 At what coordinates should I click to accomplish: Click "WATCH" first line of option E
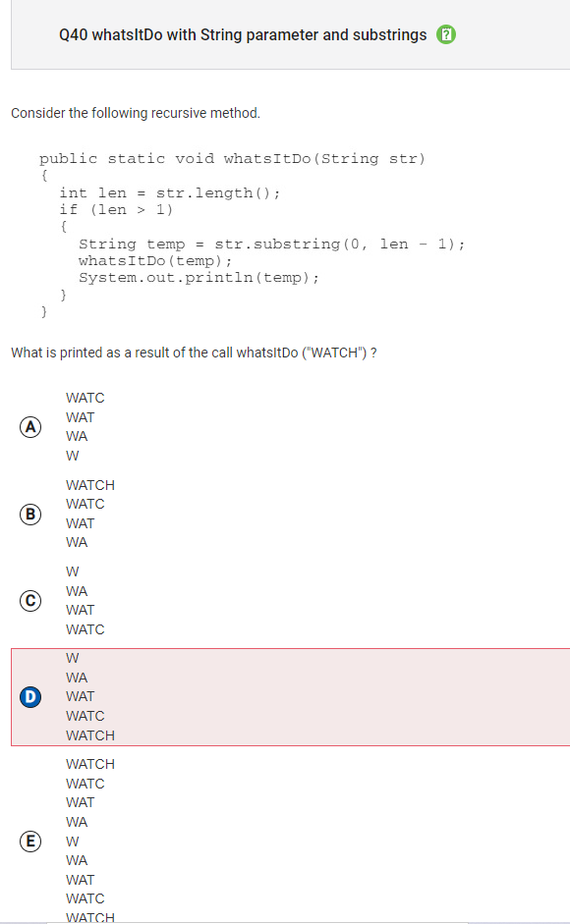click(x=90, y=764)
